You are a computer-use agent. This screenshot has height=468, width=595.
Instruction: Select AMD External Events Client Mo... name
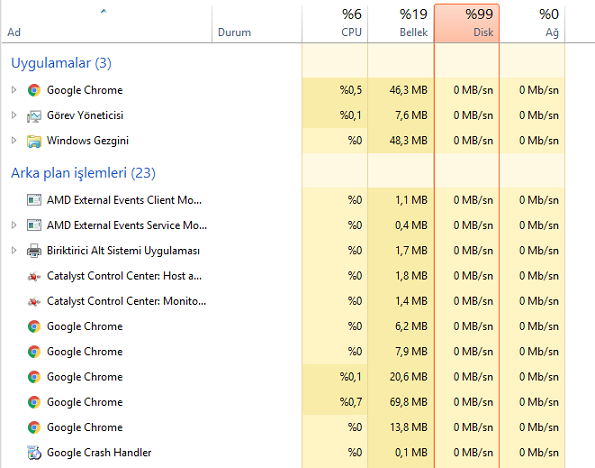pos(124,200)
